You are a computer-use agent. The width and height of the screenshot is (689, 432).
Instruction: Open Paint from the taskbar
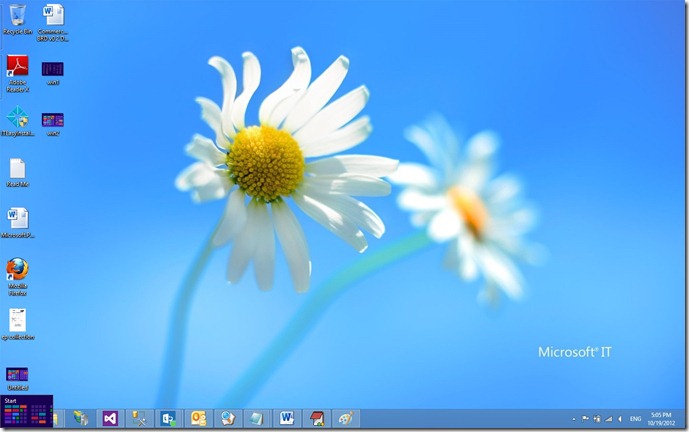[346, 418]
